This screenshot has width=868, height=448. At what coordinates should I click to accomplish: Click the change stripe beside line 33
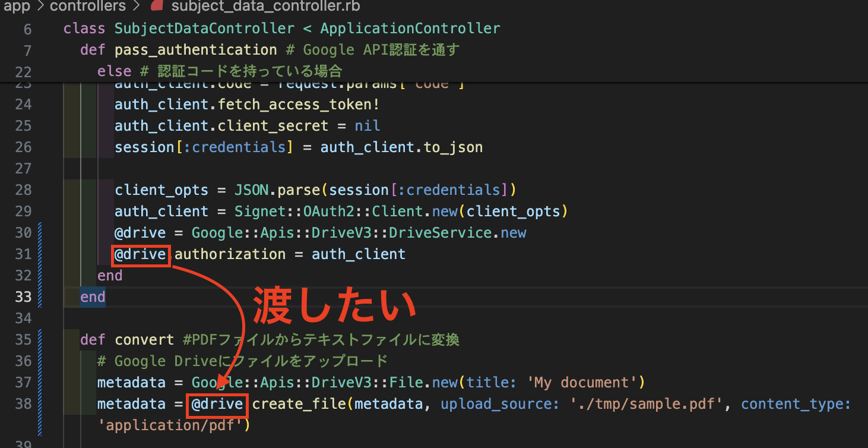(40, 296)
